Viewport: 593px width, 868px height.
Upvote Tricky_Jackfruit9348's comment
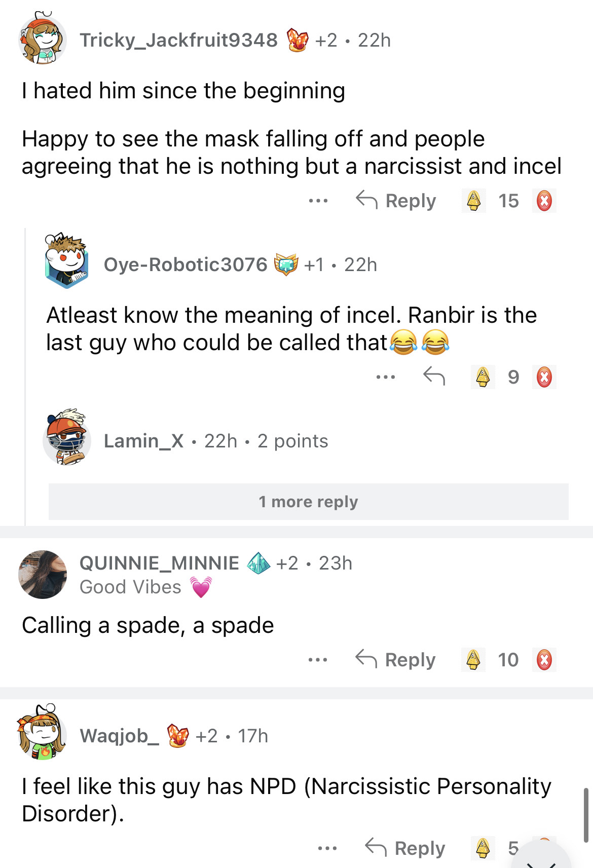(473, 201)
